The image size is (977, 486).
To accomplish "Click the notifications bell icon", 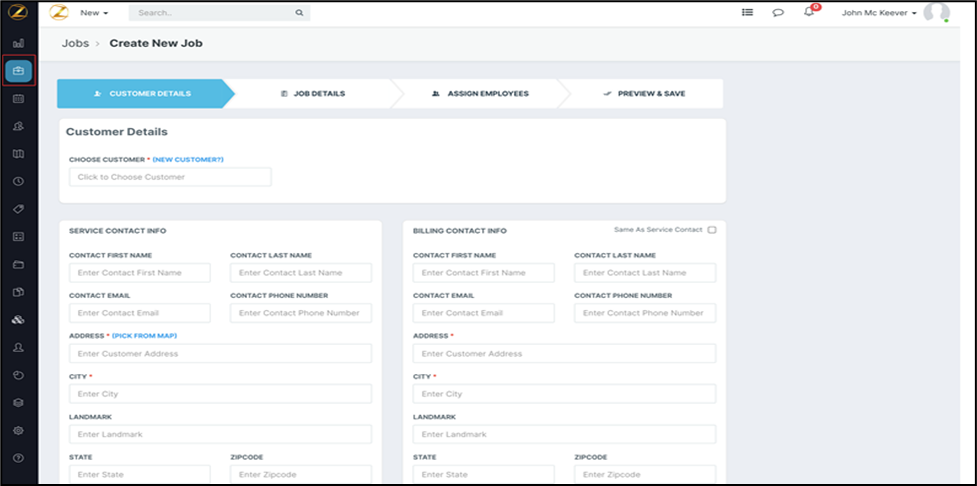I will 808,13.
